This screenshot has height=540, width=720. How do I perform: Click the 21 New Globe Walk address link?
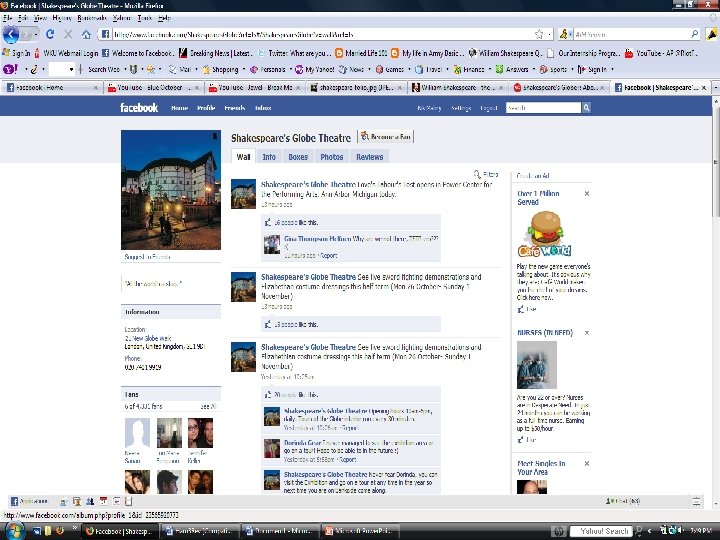148,338
